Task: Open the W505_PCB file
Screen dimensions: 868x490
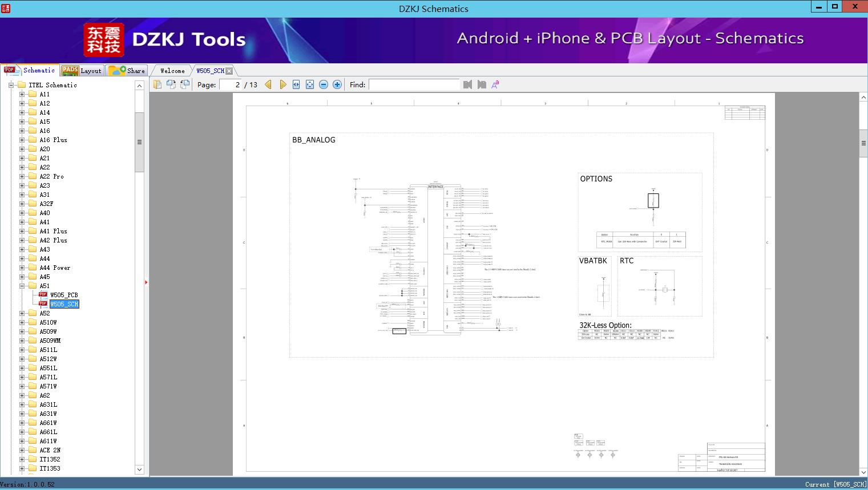Action: pyautogui.click(x=64, y=295)
